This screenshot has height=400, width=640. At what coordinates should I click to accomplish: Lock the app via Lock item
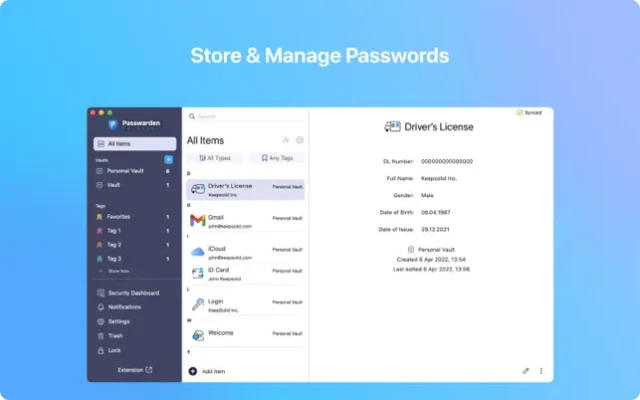click(x=116, y=350)
